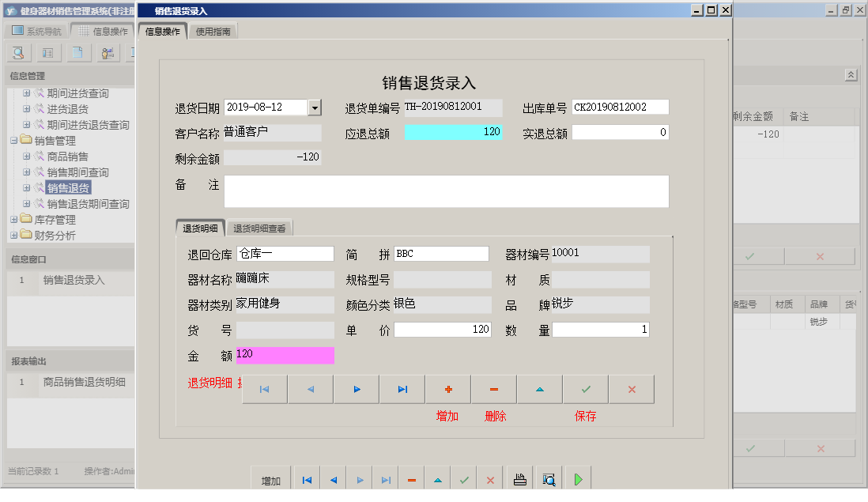Expand the 财务分析 tree node
The image size is (868, 502).
[14, 233]
